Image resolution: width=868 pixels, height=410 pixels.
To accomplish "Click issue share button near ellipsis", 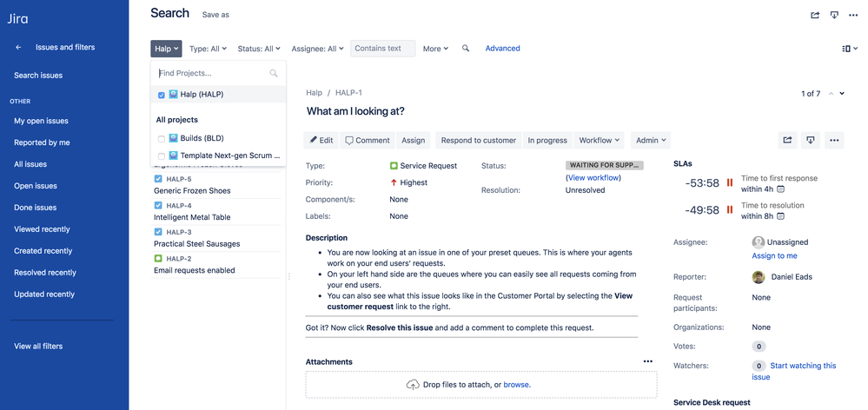I will pos(787,140).
